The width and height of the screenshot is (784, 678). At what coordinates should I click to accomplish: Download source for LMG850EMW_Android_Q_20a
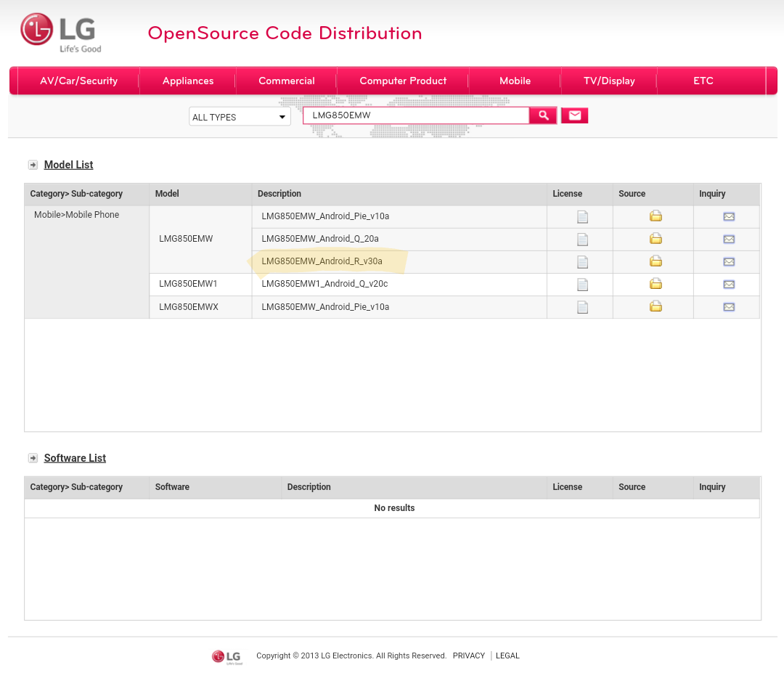coord(656,239)
